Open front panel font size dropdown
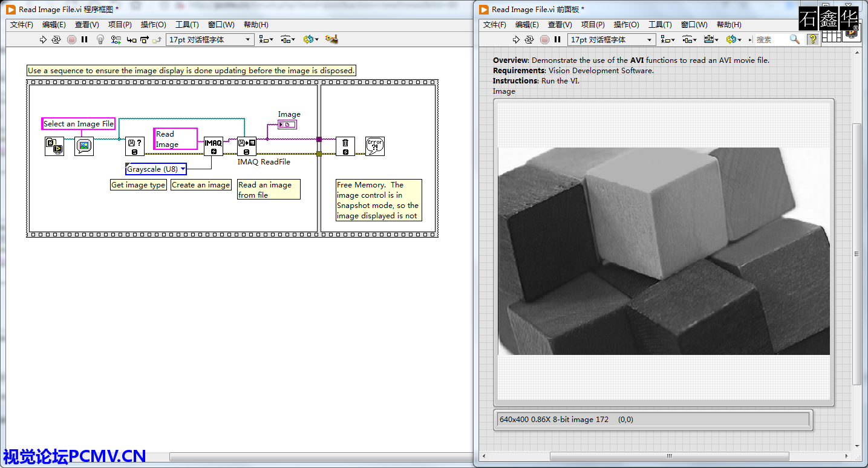This screenshot has width=868, height=468. tap(650, 40)
